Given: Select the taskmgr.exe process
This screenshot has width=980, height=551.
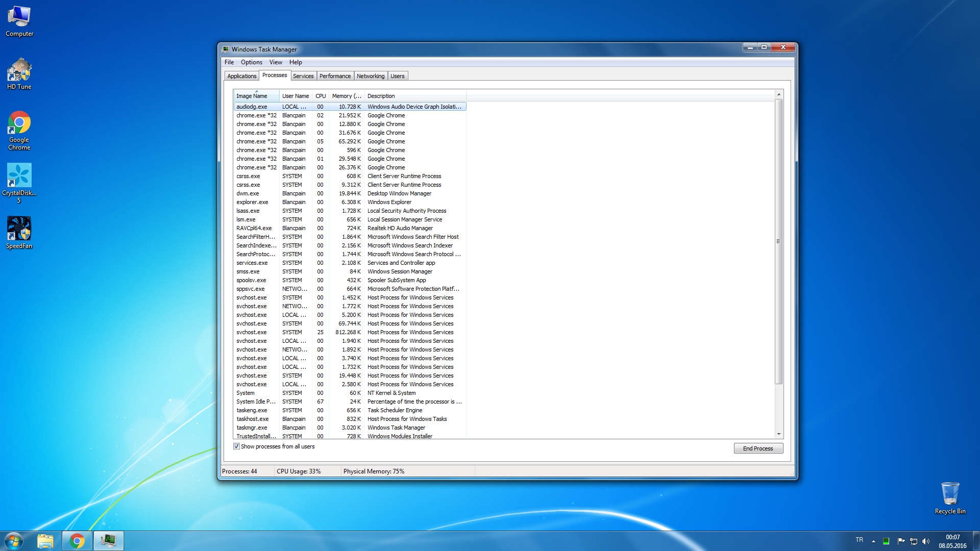Looking at the screenshot, I should [350, 428].
